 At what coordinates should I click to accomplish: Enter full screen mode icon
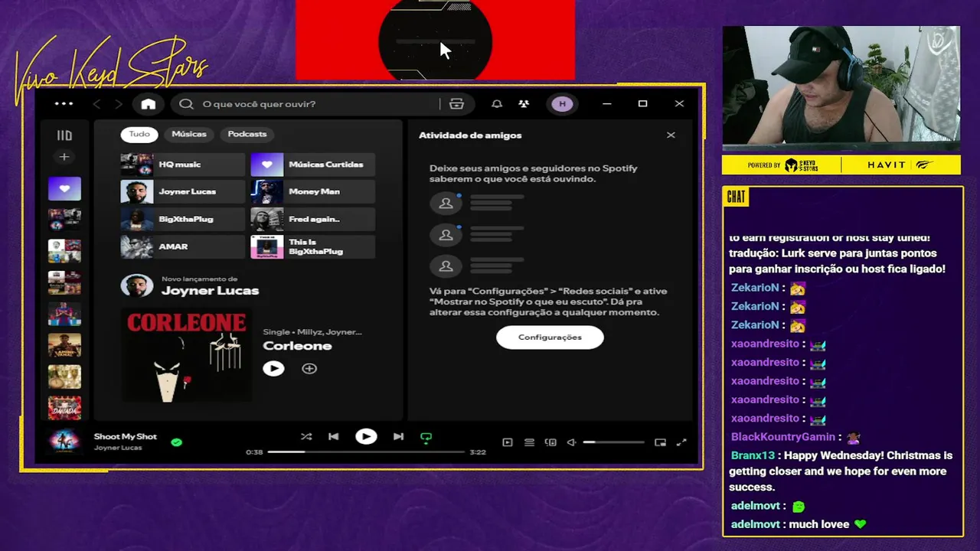681,442
